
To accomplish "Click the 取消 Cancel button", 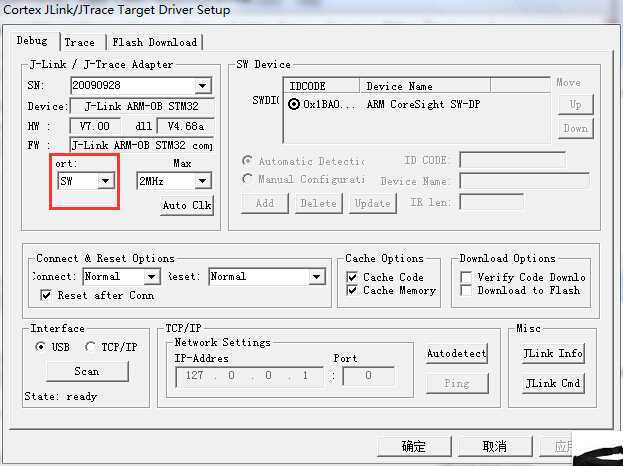I will click(x=495, y=447).
